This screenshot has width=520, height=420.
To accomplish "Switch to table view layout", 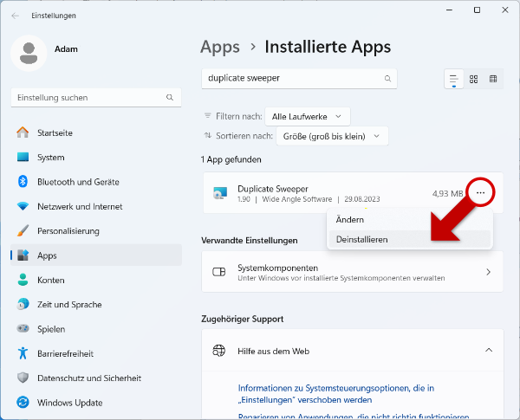I will coord(493,79).
